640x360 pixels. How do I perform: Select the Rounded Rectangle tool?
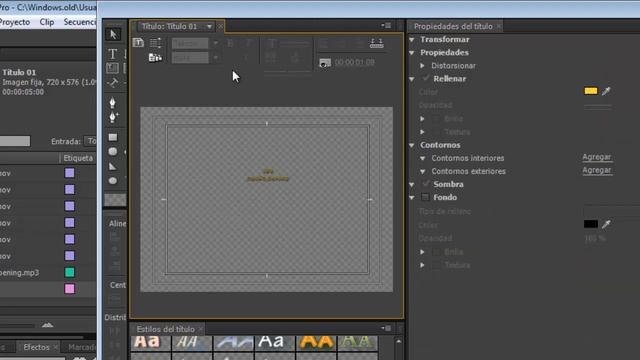tap(113, 151)
